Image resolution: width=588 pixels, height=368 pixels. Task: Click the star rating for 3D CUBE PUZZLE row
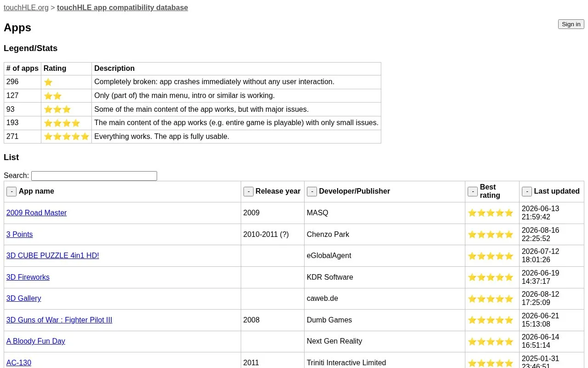[x=491, y=256]
